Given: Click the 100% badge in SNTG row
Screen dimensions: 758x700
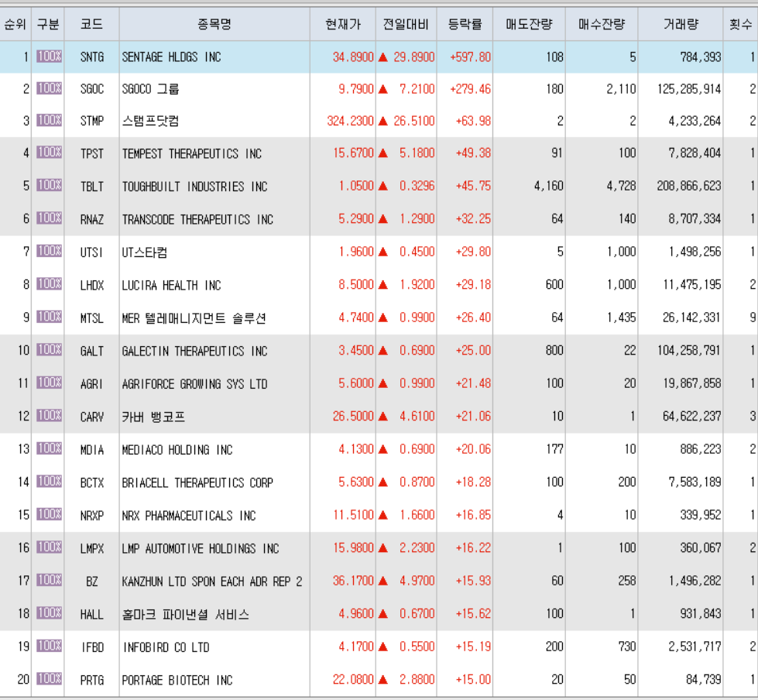Looking at the screenshot, I should pos(50,57).
